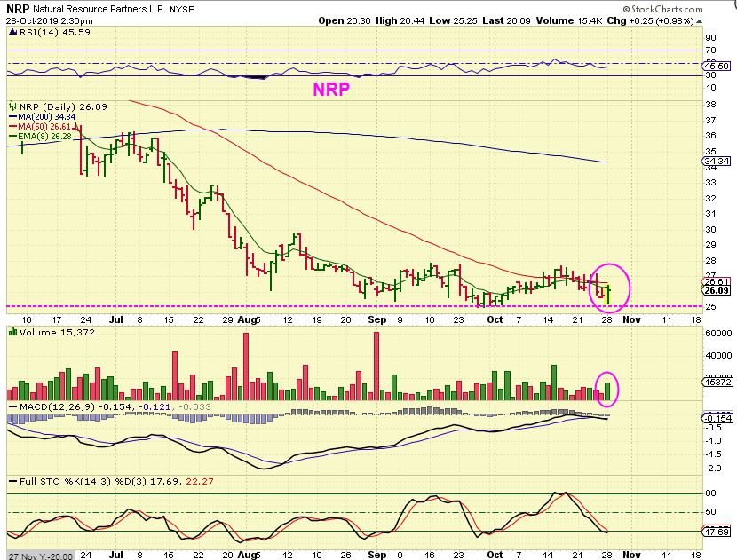Viewport: 737px width, 560px height.
Task: Click the date stamp 28-Oct-2019 2:36pm
Action: 50,20
